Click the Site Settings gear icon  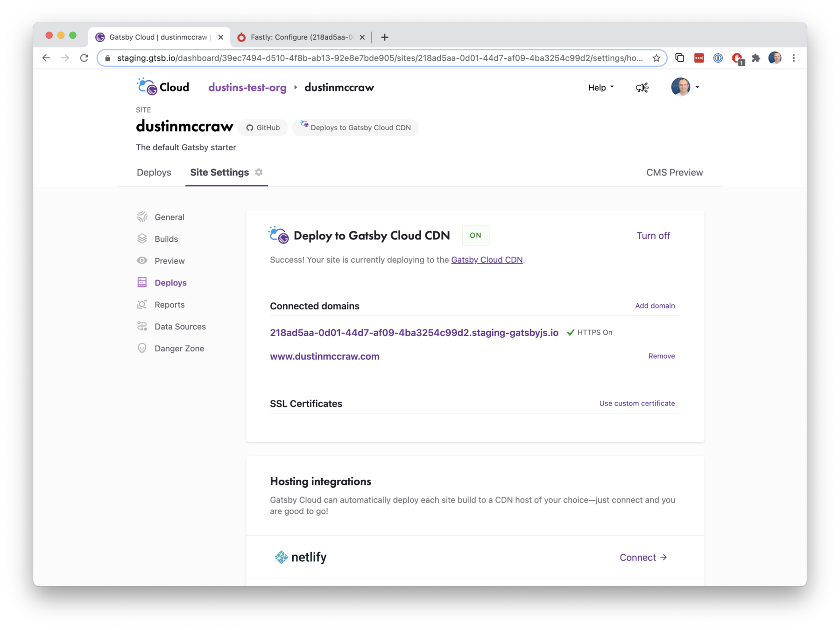point(259,172)
